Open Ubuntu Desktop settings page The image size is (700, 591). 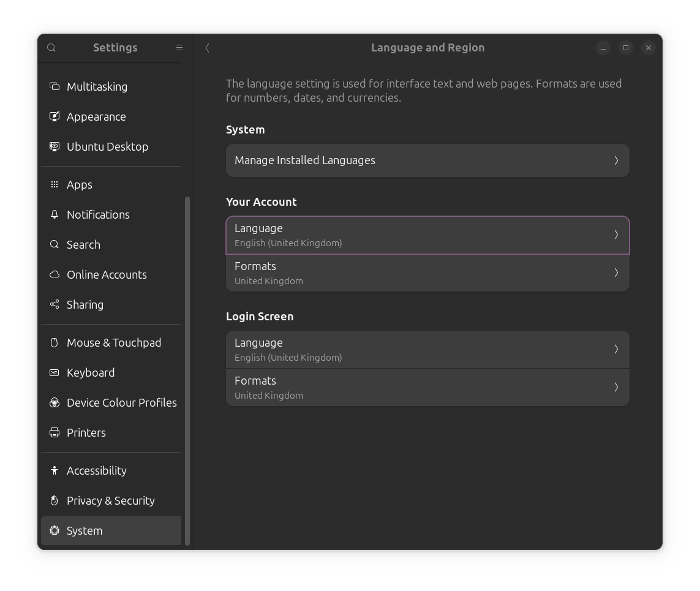107,146
